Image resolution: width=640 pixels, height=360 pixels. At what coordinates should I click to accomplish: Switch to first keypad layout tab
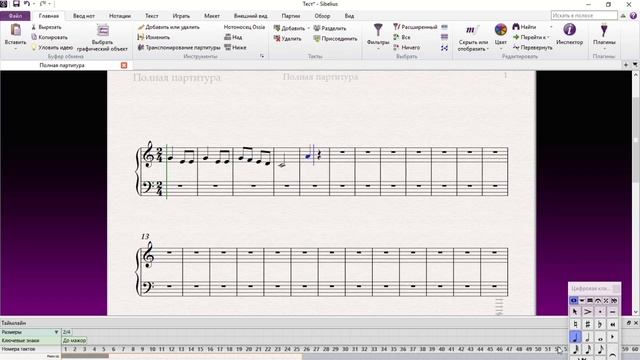tap(574, 300)
